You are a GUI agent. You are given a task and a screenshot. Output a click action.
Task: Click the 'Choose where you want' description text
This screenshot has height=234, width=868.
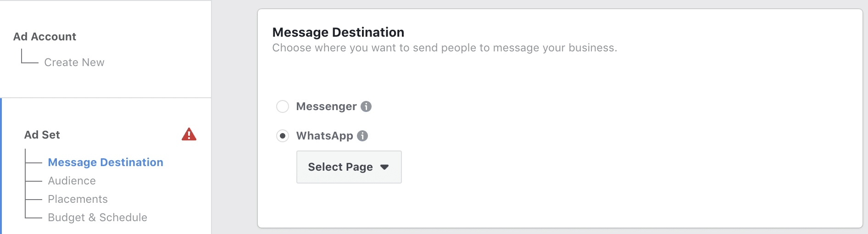coord(445,48)
